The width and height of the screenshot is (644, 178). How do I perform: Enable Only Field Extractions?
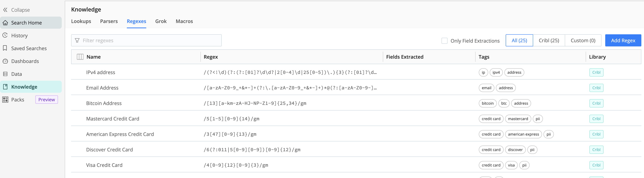click(x=445, y=40)
